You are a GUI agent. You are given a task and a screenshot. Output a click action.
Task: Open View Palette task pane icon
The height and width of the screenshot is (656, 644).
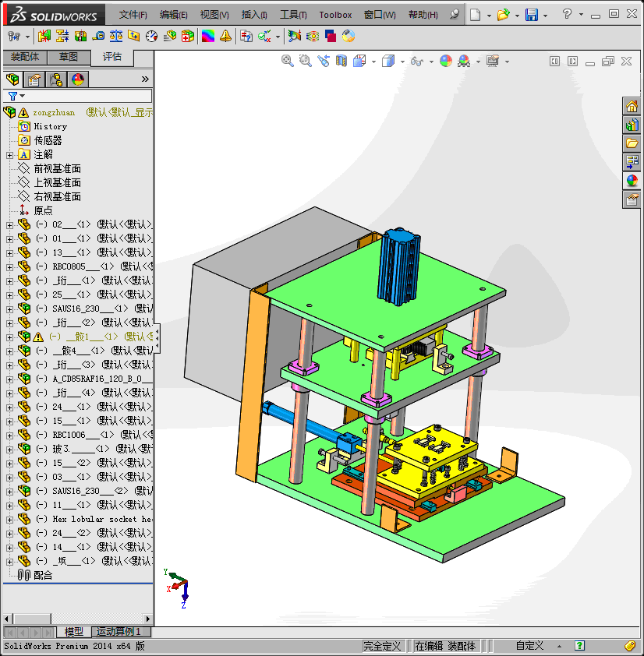point(632,162)
